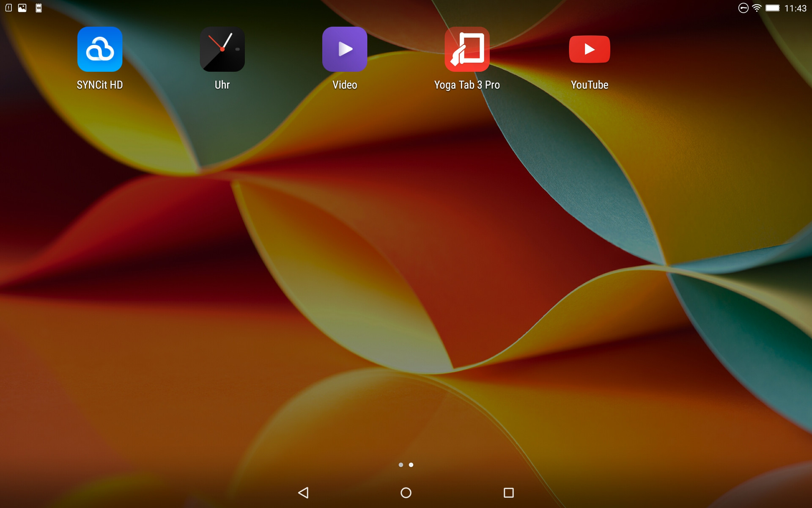The image size is (812, 508).
Task: Open the SYNCit HD cloud app
Action: (100, 49)
